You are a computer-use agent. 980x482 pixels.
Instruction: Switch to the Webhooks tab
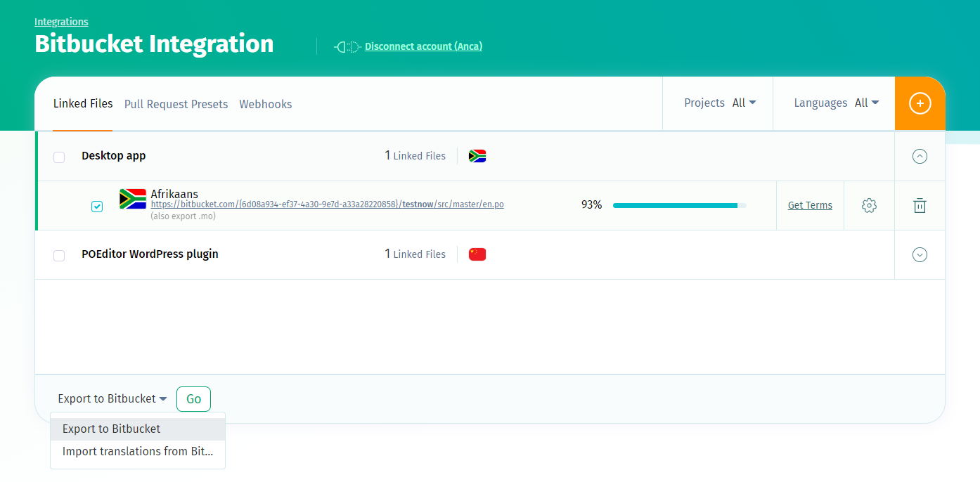click(265, 104)
